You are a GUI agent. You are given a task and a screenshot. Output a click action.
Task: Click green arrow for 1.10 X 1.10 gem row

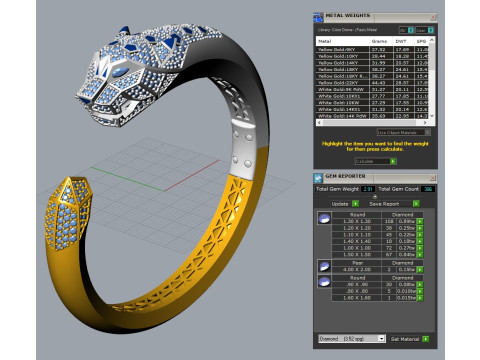point(420,235)
